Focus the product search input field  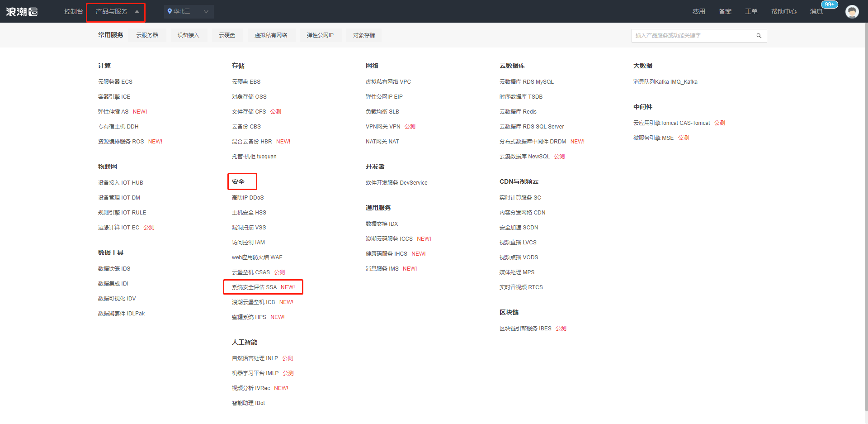point(699,36)
